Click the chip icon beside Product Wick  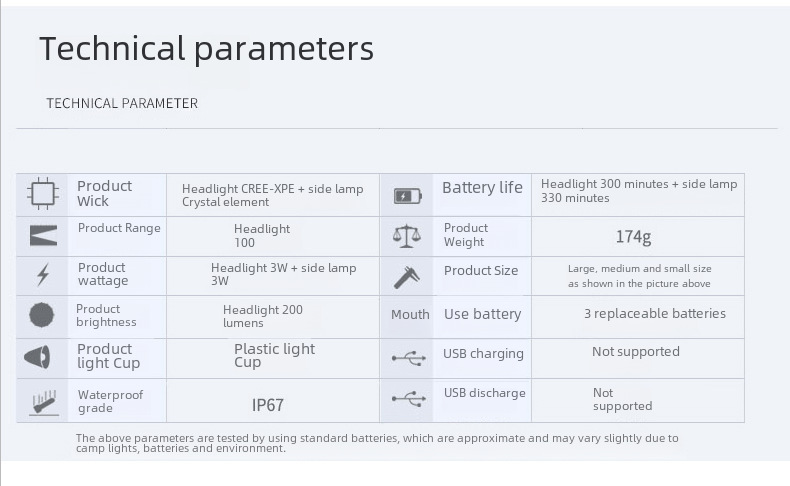pyautogui.click(x=42, y=193)
